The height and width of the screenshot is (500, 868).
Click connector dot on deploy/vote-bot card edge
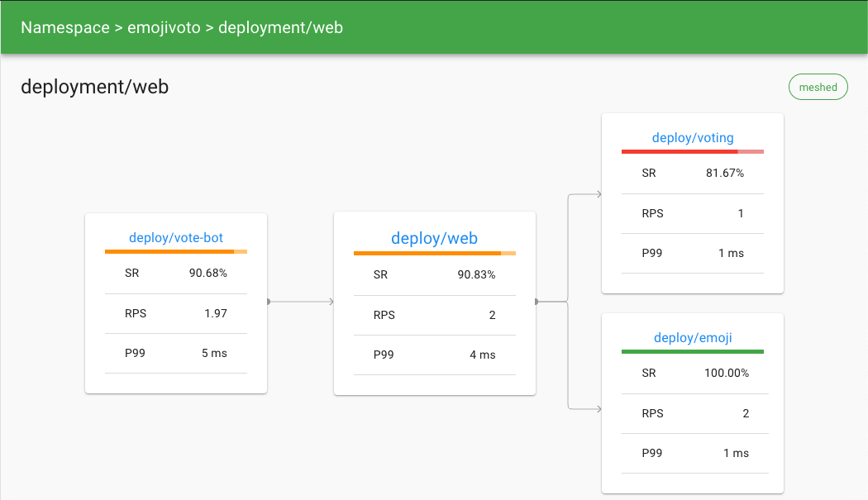268,302
